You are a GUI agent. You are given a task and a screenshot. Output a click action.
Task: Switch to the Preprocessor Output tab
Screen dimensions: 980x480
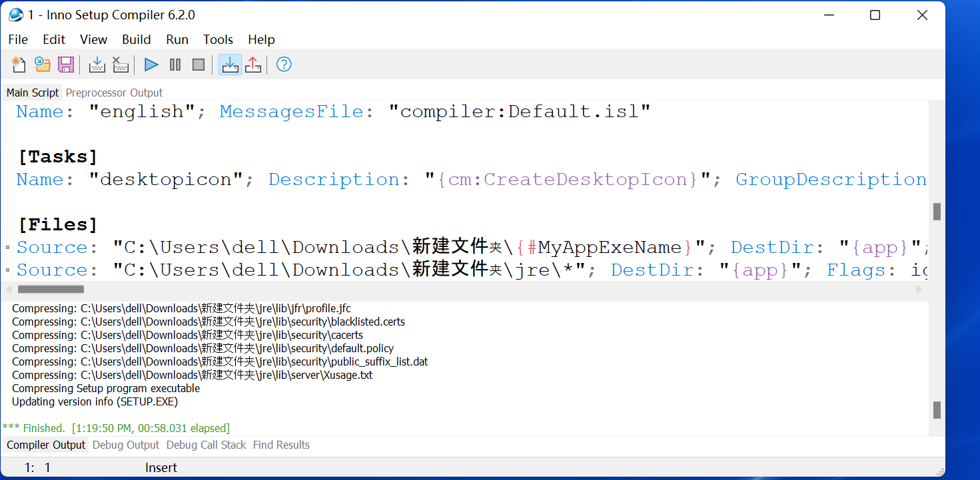tap(114, 93)
